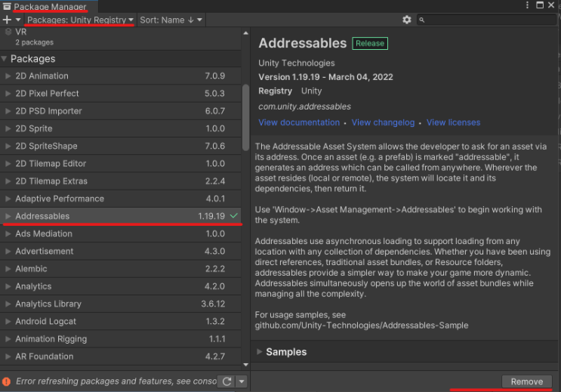Focus the package search field
561x392 pixels.
[486, 20]
